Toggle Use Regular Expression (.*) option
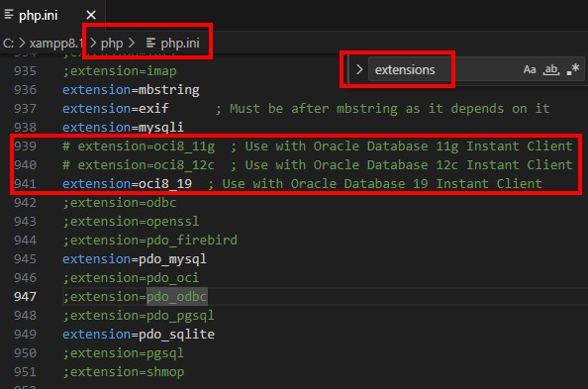Viewport: 588px width, 389px height. pyautogui.click(x=572, y=69)
